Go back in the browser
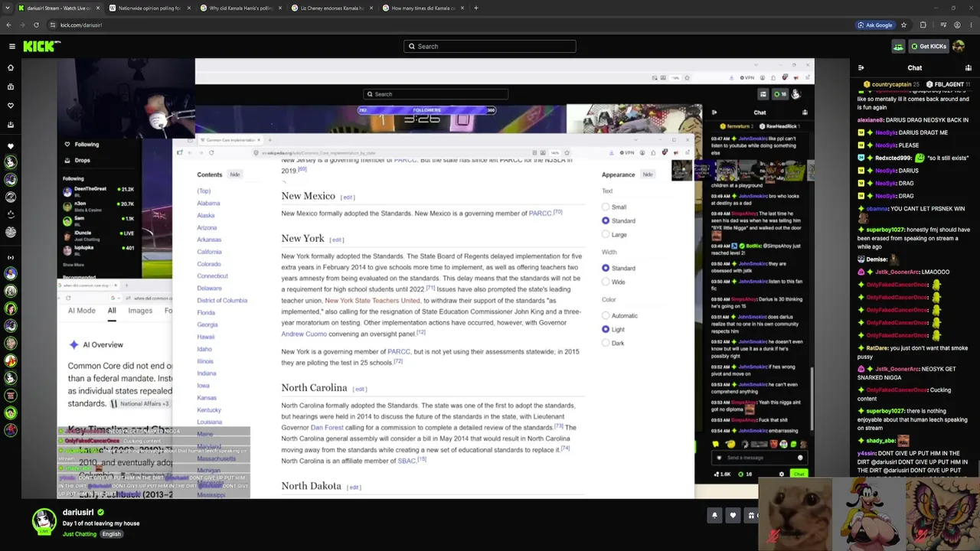This screenshot has width=980, height=551. pyautogui.click(x=8, y=25)
